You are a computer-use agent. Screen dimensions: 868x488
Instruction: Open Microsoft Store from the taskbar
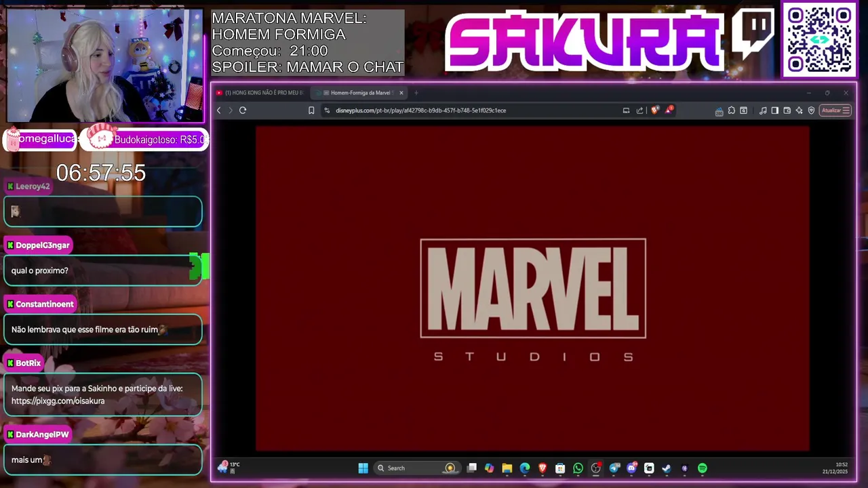coord(560,468)
